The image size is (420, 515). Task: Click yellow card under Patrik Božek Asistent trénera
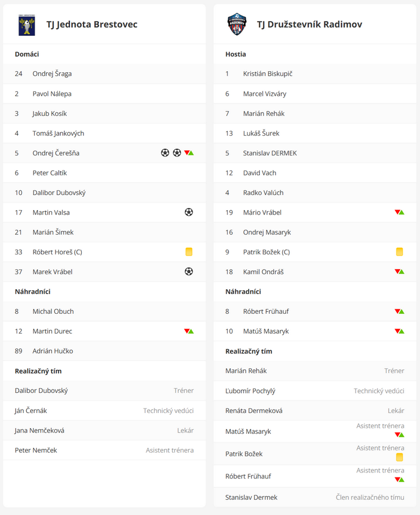point(399,457)
